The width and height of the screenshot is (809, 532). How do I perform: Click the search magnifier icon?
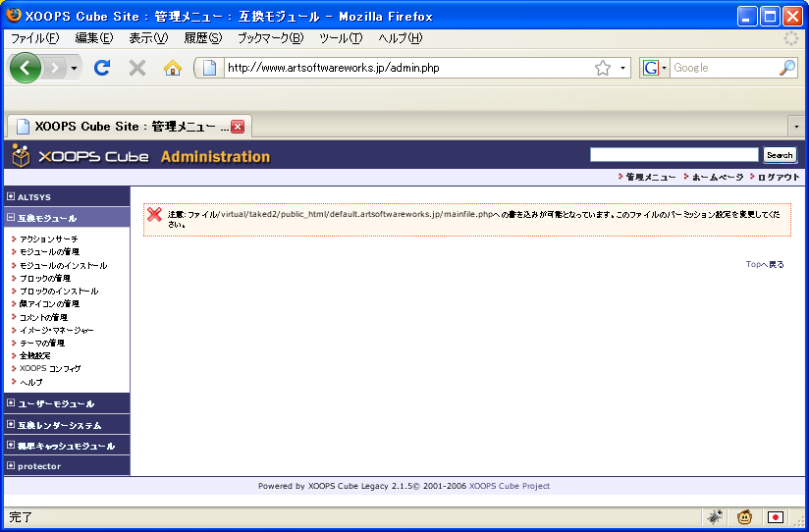tap(786, 68)
